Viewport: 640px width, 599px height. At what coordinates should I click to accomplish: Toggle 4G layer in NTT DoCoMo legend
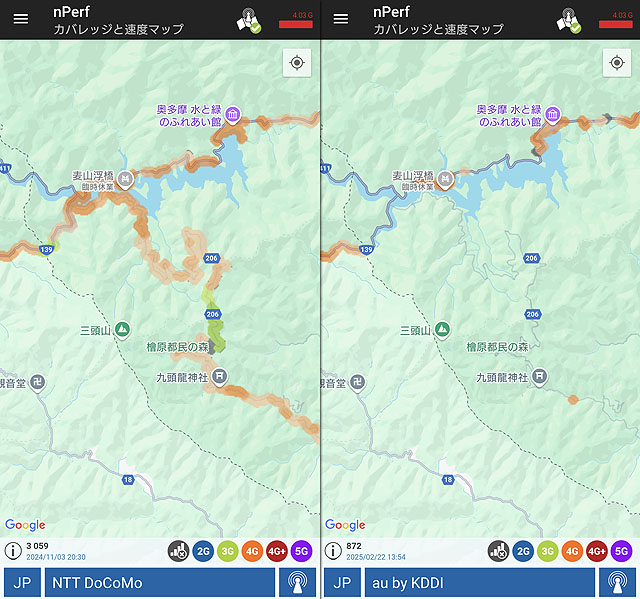point(252,551)
